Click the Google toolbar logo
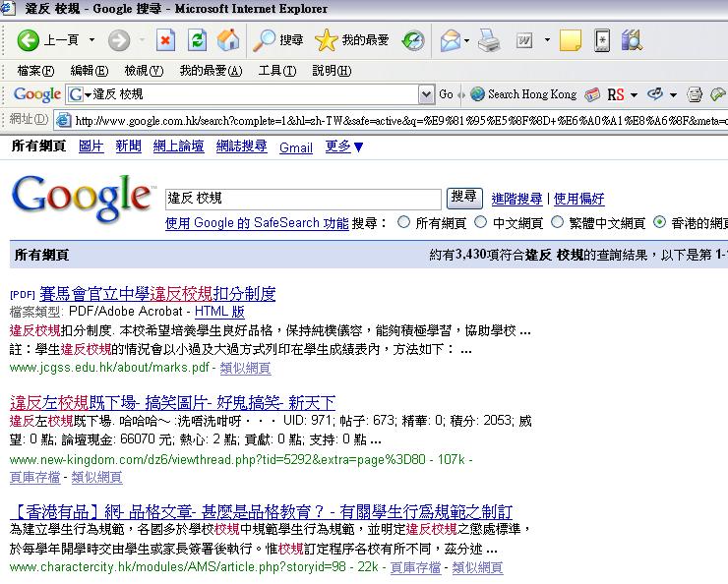 click(x=37, y=94)
